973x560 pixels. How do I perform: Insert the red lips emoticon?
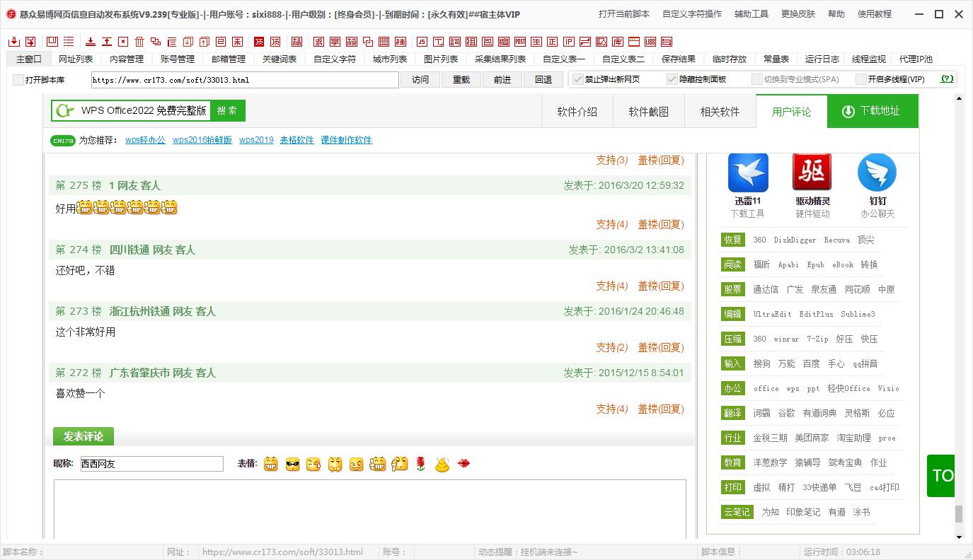click(464, 464)
